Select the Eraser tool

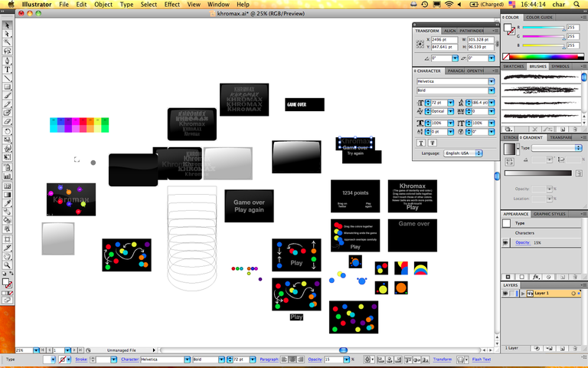coord(7,122)
